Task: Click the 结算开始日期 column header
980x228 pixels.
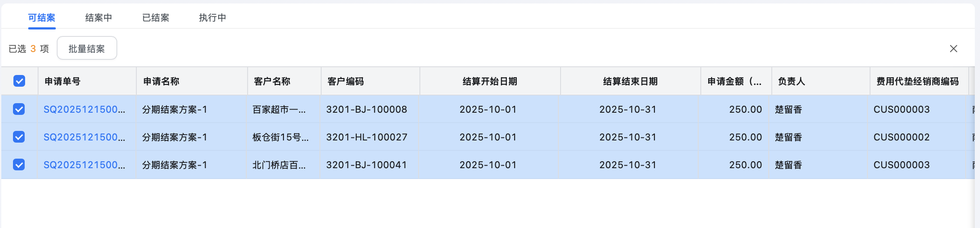Action: coord(490,81)
